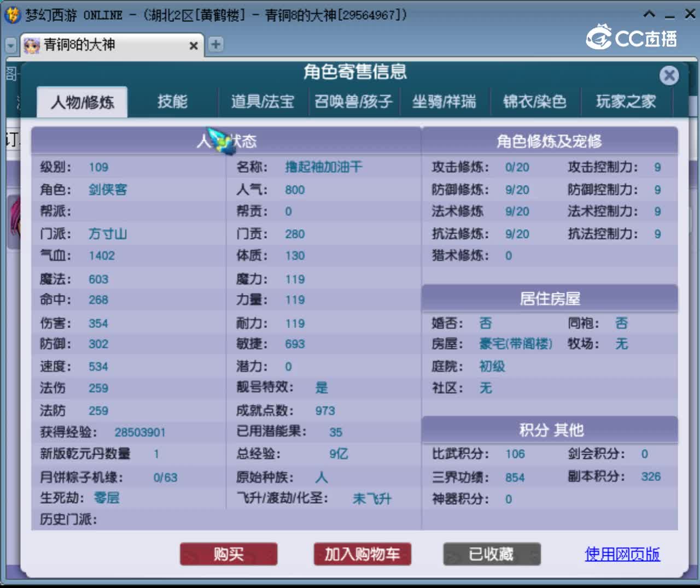700x588 pixels.
Task: Click the 总经验 value 9亿
Action: coord(339,454)
